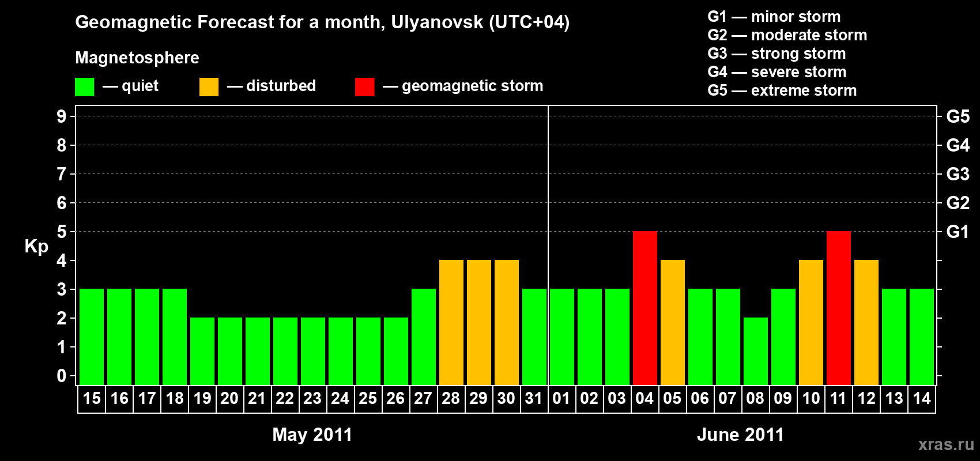The image size is (980, 461).
Task: Click the red storm bar for June 11
Action: click(x=839, y=308)
